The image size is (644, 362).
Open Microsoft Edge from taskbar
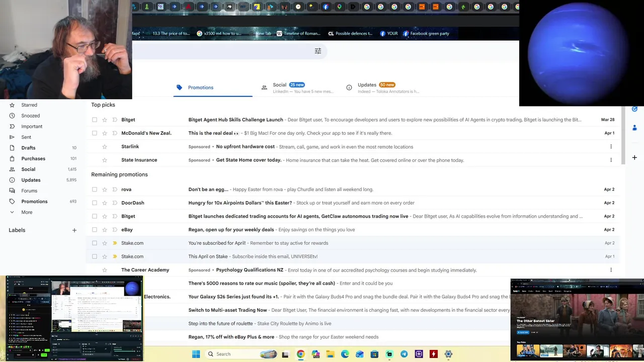coord(345,354)
